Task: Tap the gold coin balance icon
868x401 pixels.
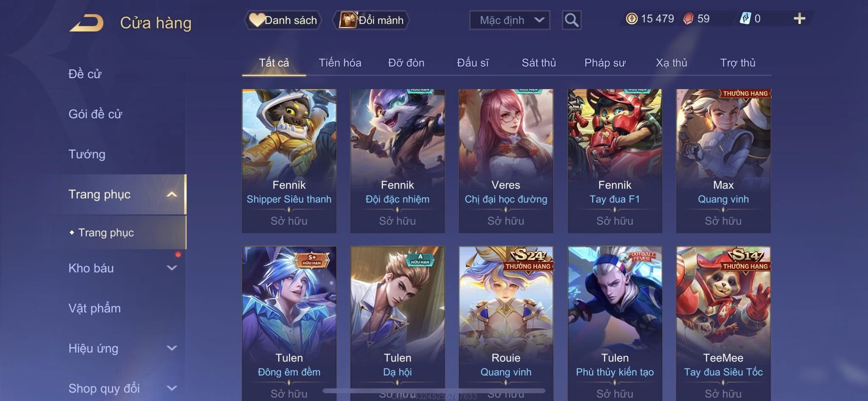Action: [632, 19]
